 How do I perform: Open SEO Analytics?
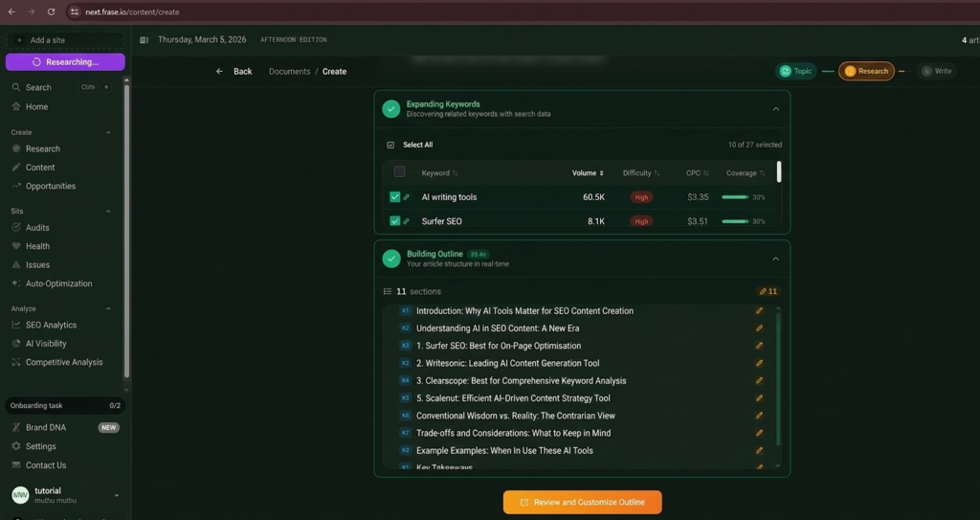click(52, 326)
